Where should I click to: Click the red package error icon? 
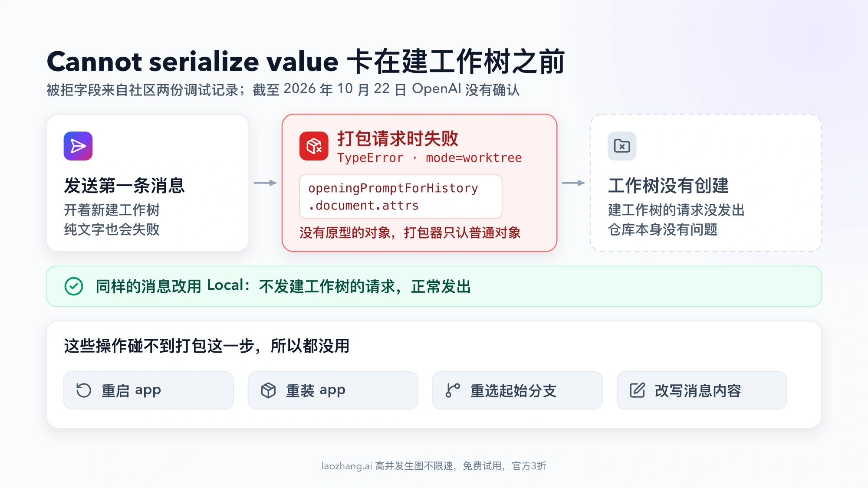pos(314,146)
